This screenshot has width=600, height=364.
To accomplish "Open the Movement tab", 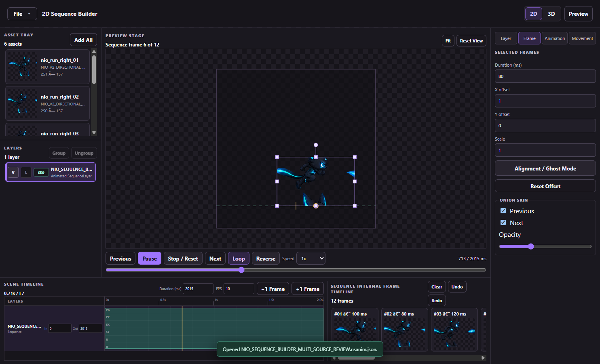I will point(582,38).
